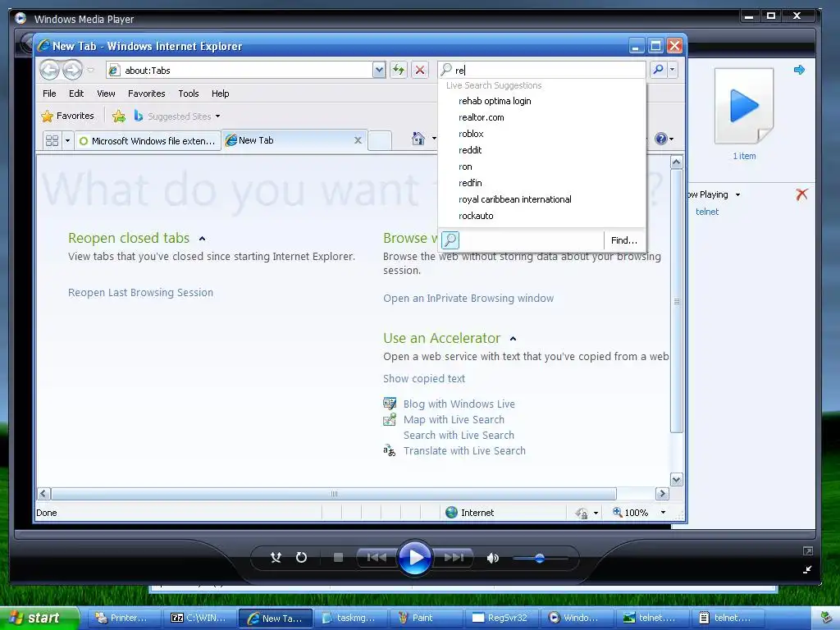The image size is (840, 630).
Task: Click the Translate with Live Search icon
Action: 390,450
